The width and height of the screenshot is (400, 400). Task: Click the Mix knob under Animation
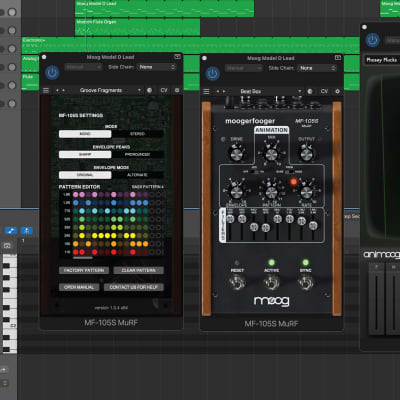(x=271, y=154)
